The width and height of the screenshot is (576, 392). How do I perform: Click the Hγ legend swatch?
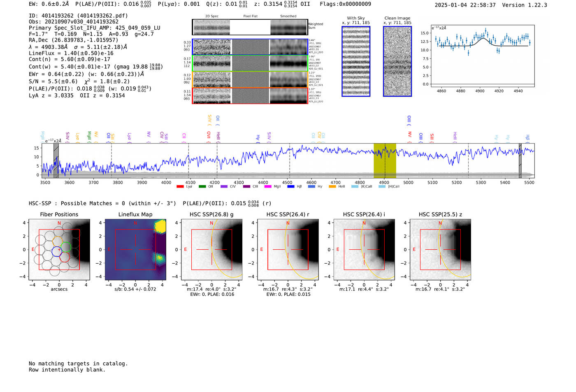pos(311,187)
